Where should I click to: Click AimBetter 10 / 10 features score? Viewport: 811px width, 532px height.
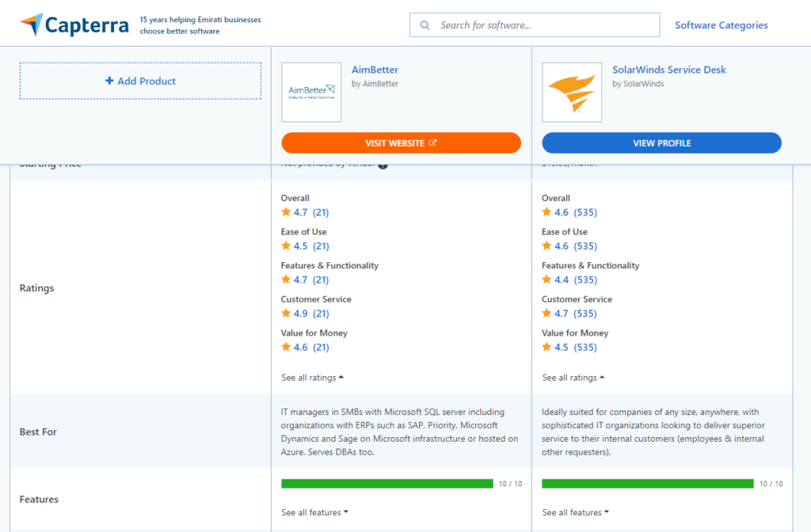tap(511, 484)
